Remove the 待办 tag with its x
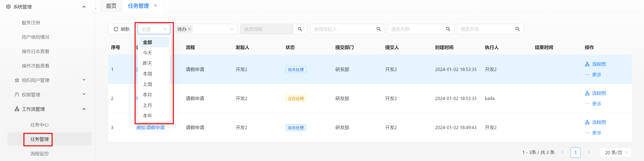 [189, 29]
